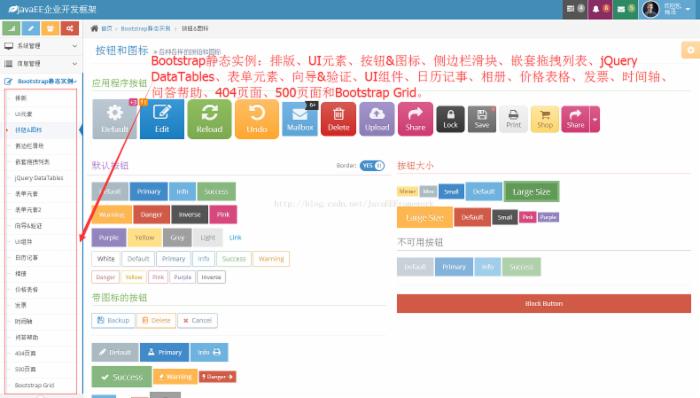The image size is (700, 398).
Task: Click the grey Default gear app button
Action: point(115,119)
